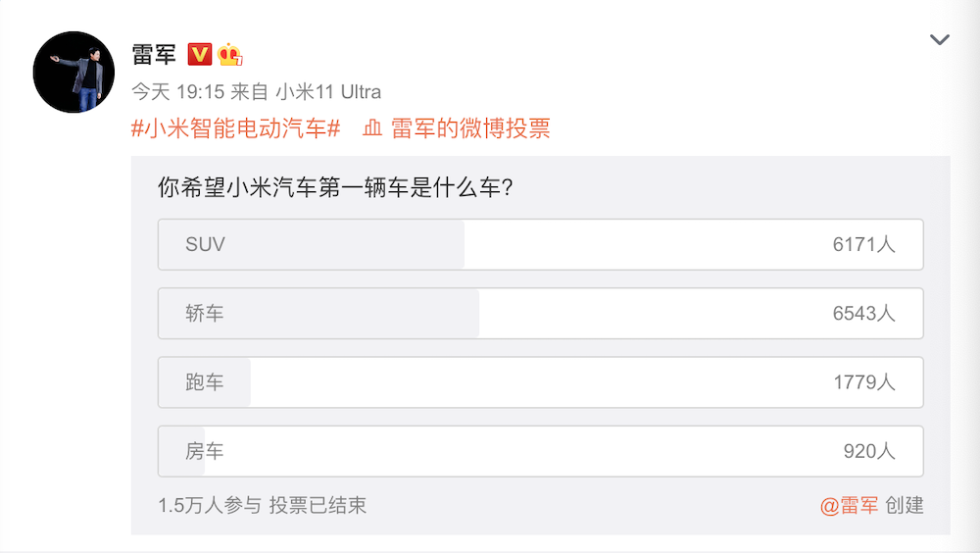Select the SUV poll option

[540, 244]
